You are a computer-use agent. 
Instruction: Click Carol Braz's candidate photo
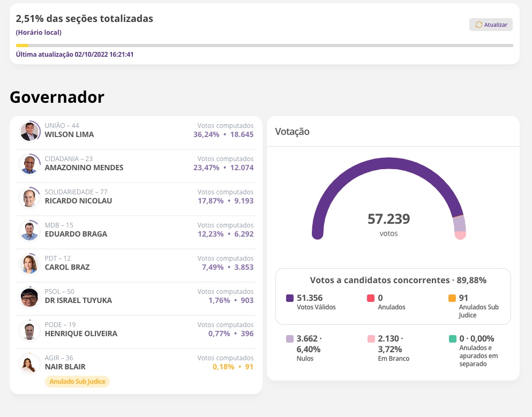pos(29,264)
